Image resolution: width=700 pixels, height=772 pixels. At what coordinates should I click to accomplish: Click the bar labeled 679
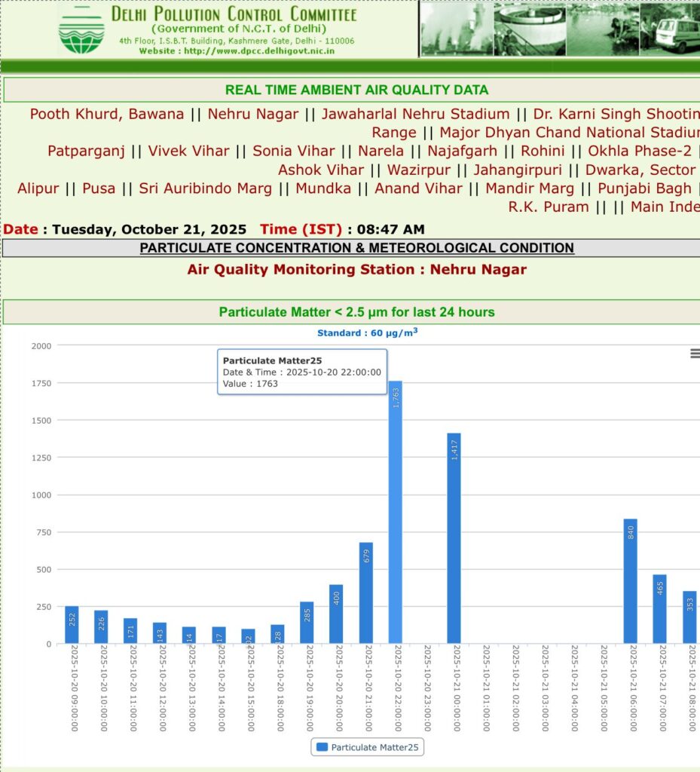[365, 593]
